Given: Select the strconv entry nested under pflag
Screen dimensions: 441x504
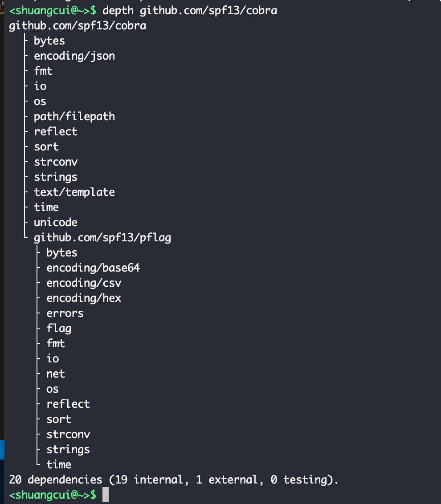Looking at the screenshot, I should point(68,435).
